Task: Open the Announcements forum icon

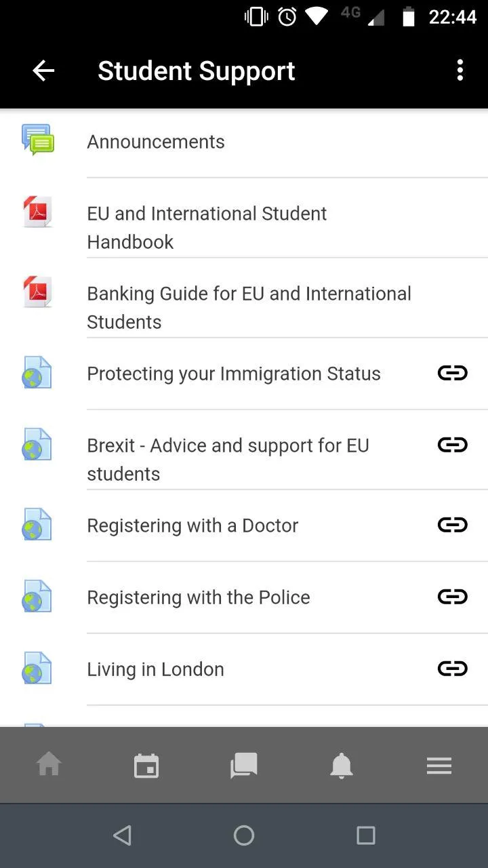Action: [x=37, y=140]
